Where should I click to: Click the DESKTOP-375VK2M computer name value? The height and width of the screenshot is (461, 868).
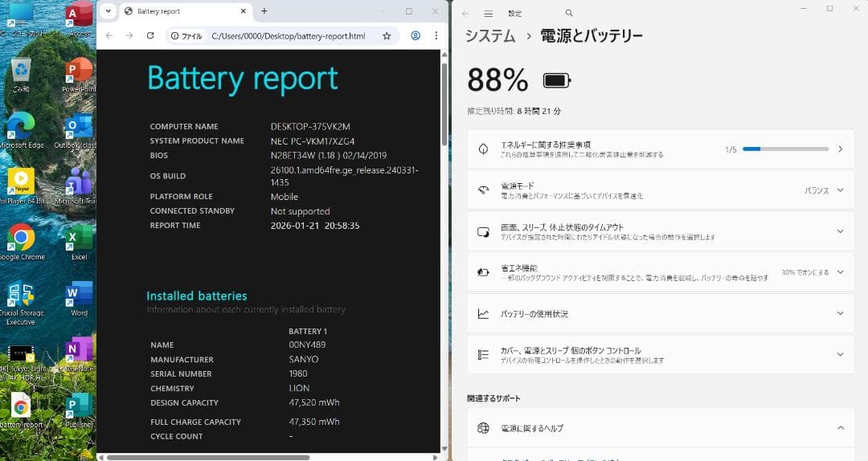coord(310,127)
